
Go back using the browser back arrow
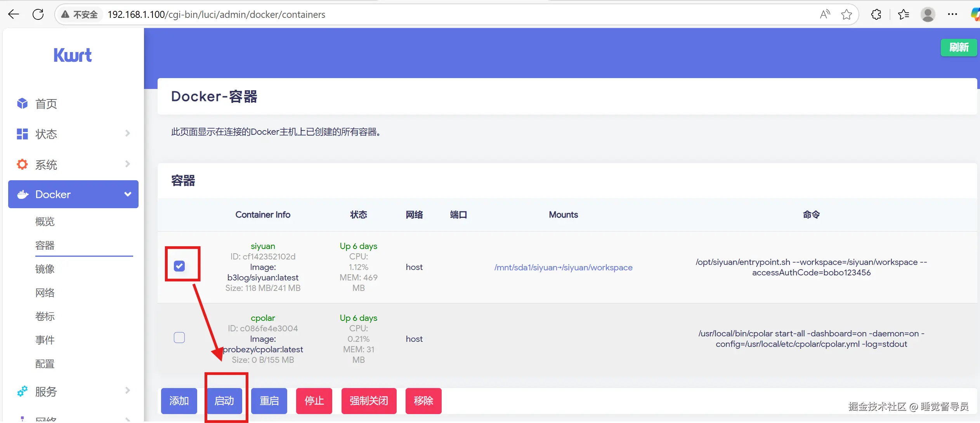pyautogui.click(x=14, y=14)
